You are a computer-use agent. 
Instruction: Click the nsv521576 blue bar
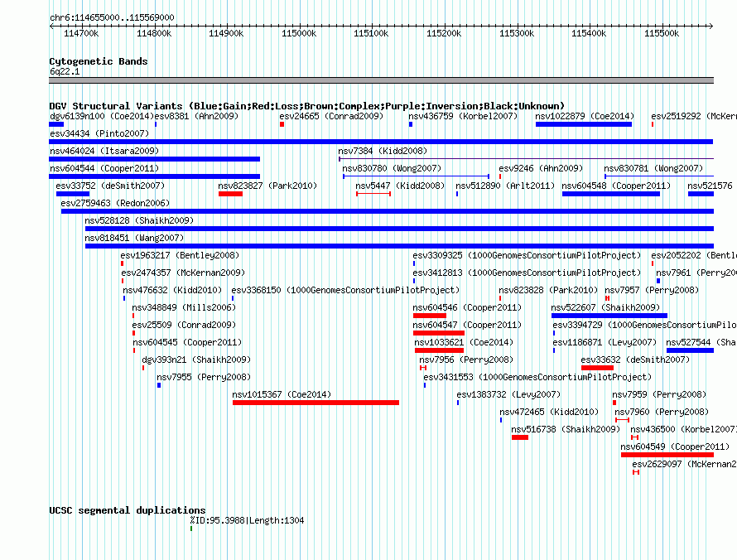click(701, 194)
